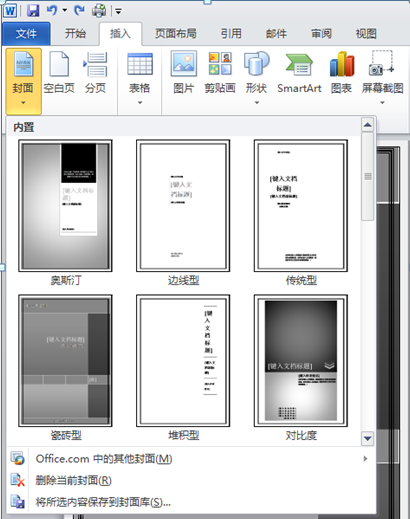The image size is (410, 519).
Task: Open the 视图 tab
Action: click(x=366, y=34)
